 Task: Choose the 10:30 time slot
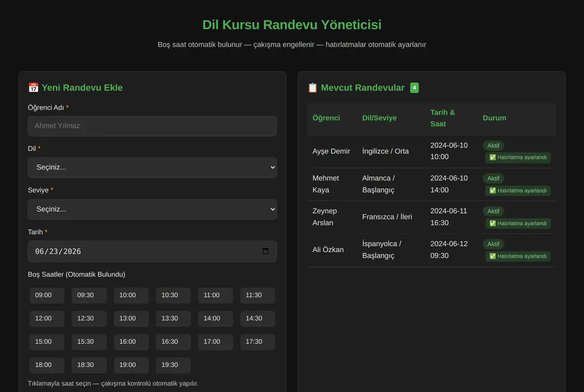click(x=173, y=295)
